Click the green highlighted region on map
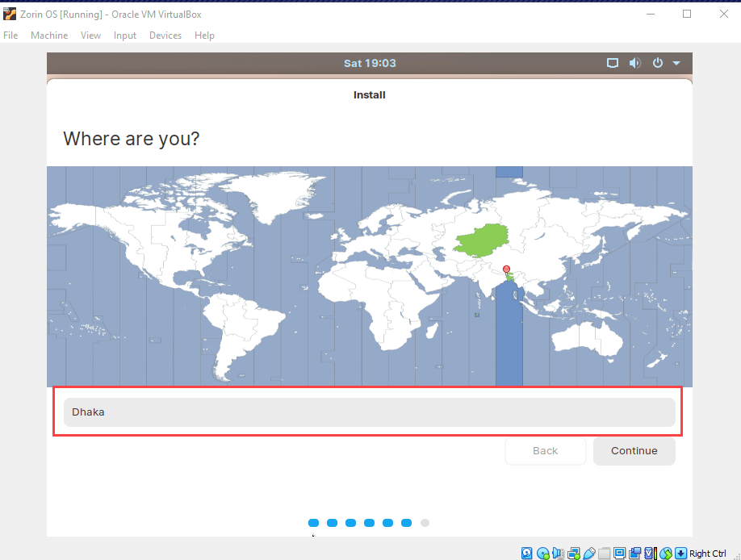741x560 pixels. click(x=483, y=239)
